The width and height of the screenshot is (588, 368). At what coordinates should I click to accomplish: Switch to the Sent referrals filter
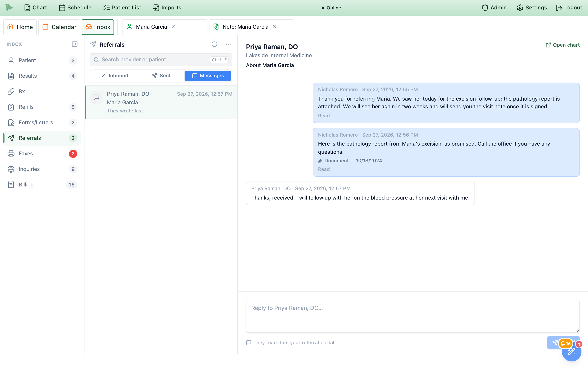click(x=161, y=76)
